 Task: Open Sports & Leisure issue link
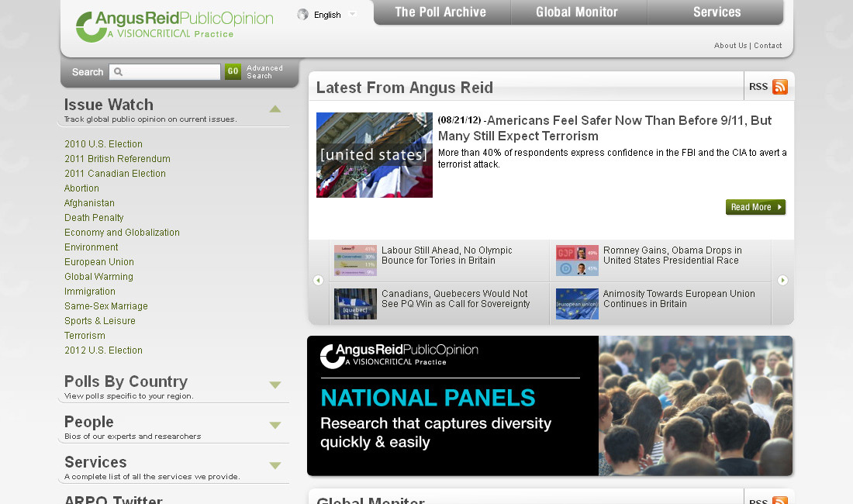(x=99, y=321)
